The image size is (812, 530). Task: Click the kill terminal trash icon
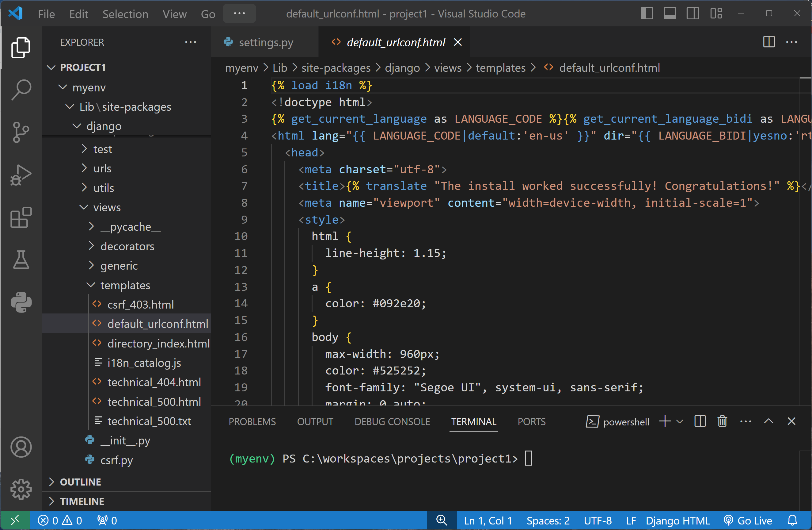pyautogui.click(x=722, y=421)
